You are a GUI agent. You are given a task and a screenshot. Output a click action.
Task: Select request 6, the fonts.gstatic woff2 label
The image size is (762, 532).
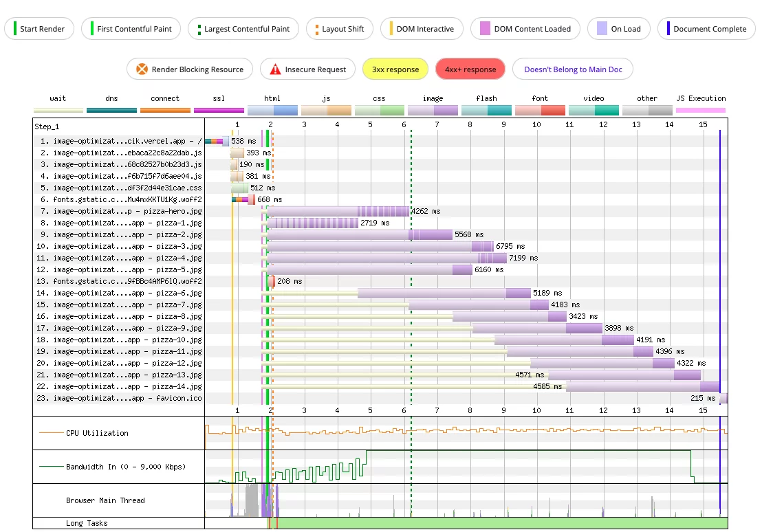(x=120, y=199)
